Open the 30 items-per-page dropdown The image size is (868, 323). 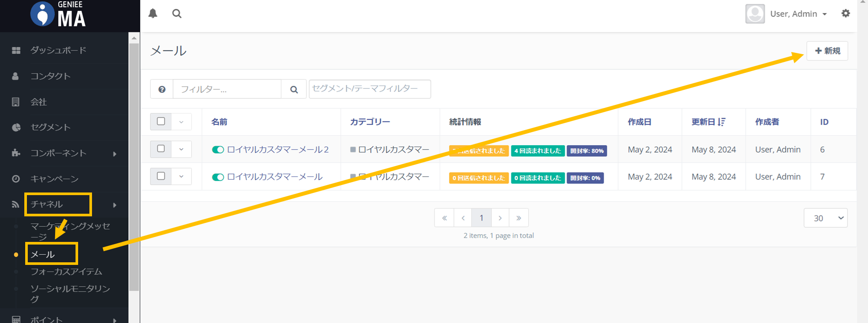[x=825, y=218]
